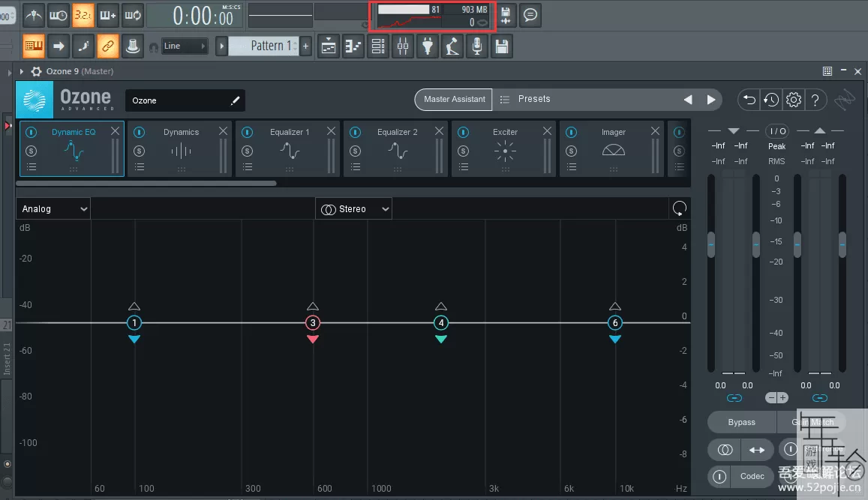The width and height of the screenshot is (868, 500).
Task: Open the Mixer window
Action: click(x=403, y=46)
